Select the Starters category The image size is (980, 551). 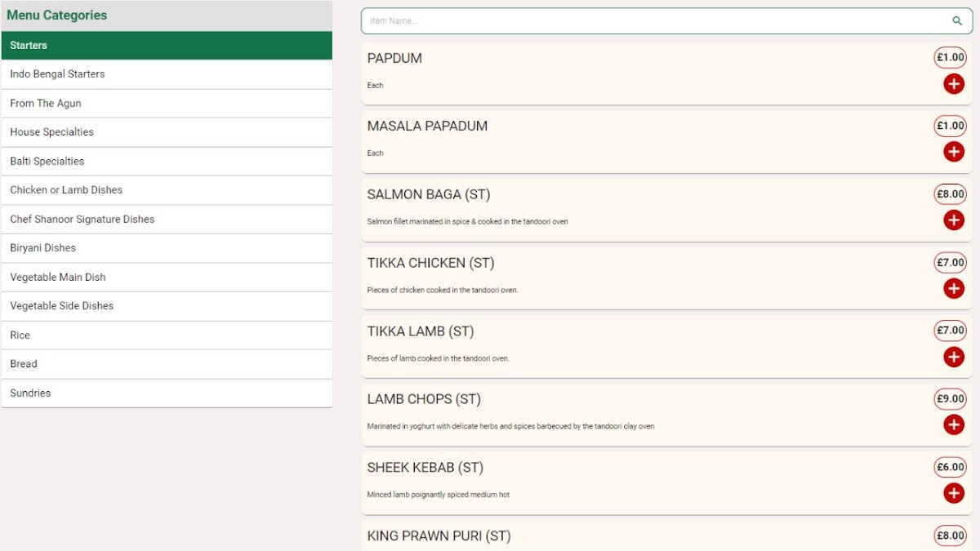point(167,46)
